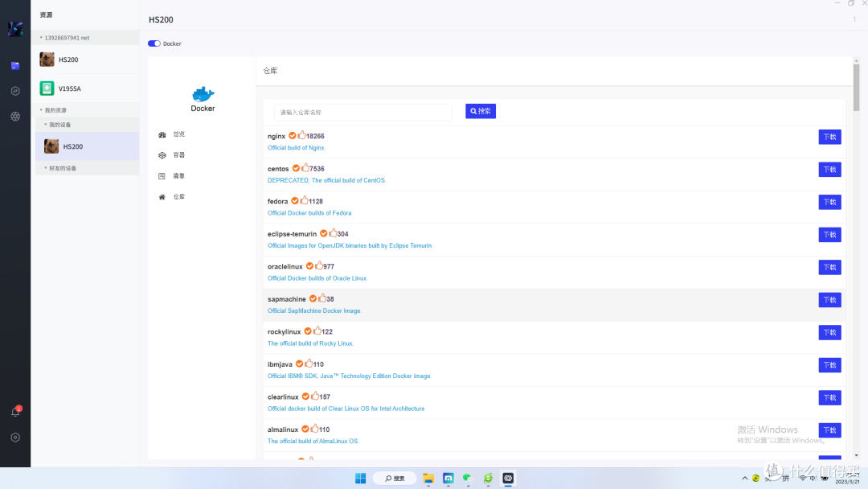Image resolution: width=868 pixels, height=489 pixels.
Task: Expand the 好友的设备 tree group
Action: (45, 168)
